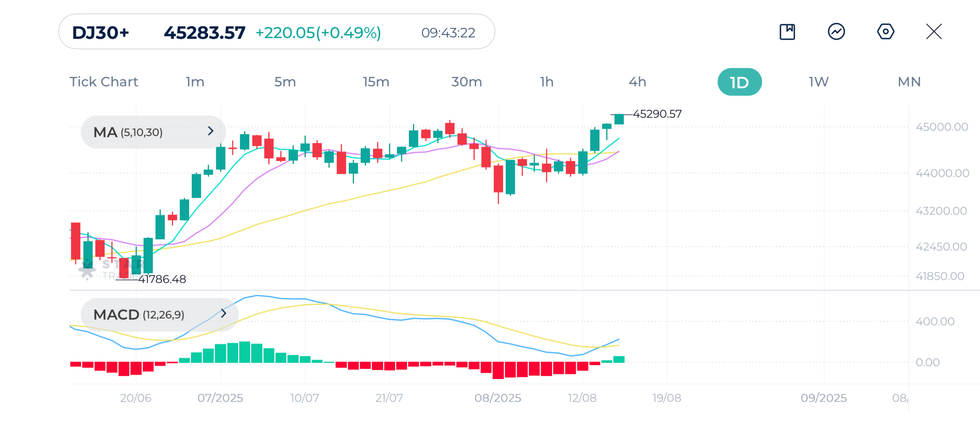Select the 1W timeframe
980x428 pixels.
(818, 82)
